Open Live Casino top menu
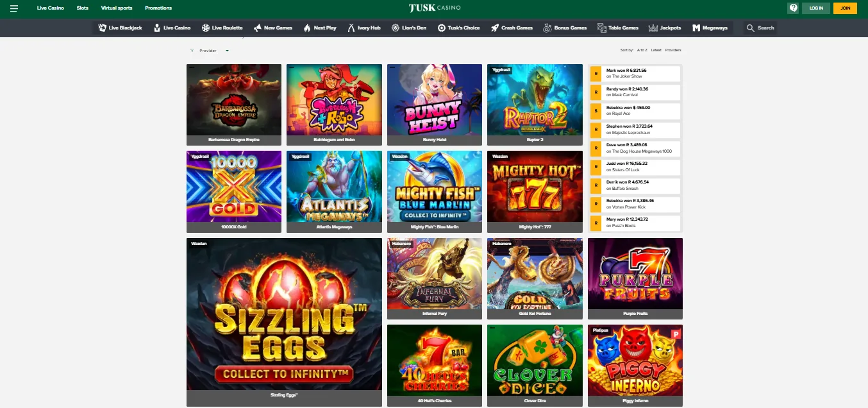 point(51,8)
